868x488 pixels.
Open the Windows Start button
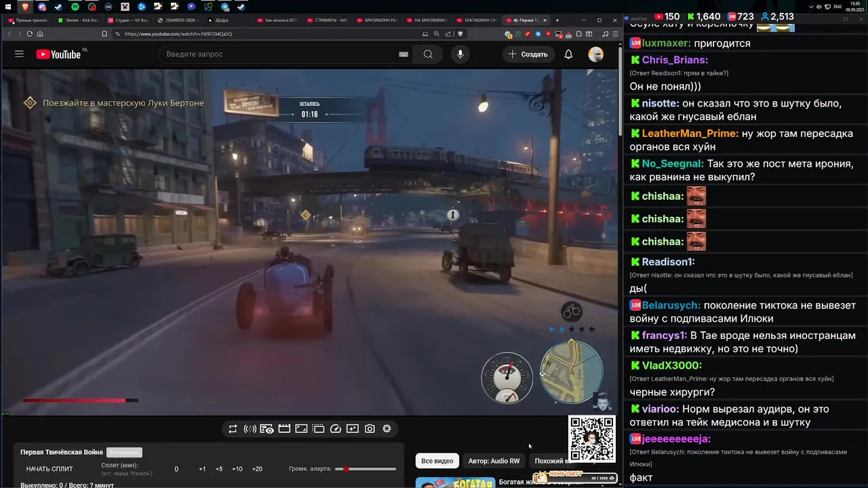[8, 7]
